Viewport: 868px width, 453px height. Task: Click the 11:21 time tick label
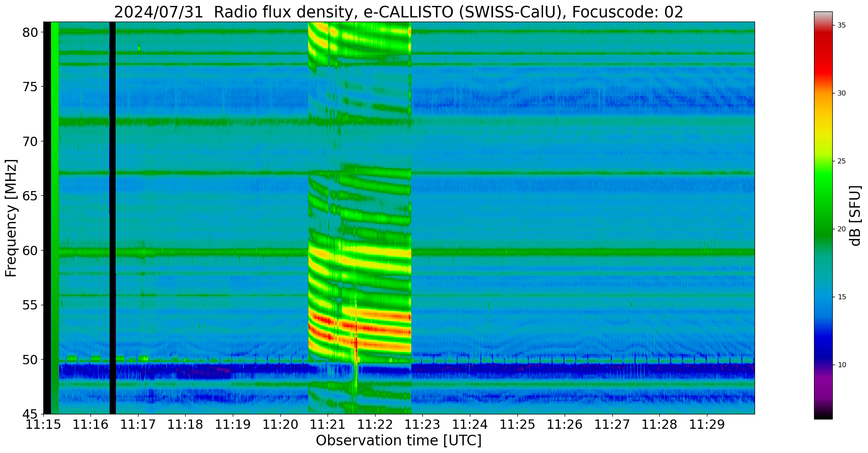(x=328, y=425)
